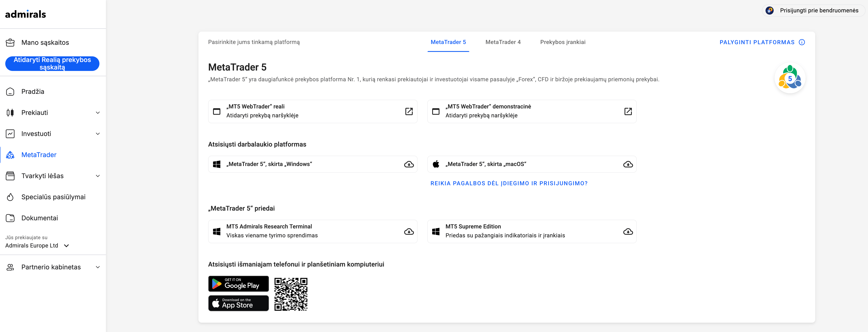Open the Prekybos įrankiai tab
868x332 pixels.
(563, 42)
